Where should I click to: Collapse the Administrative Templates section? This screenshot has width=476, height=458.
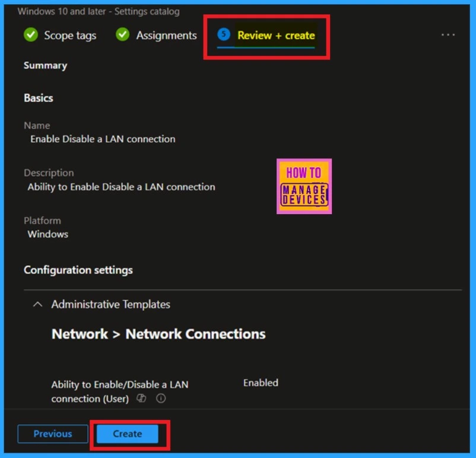[37, 304]
